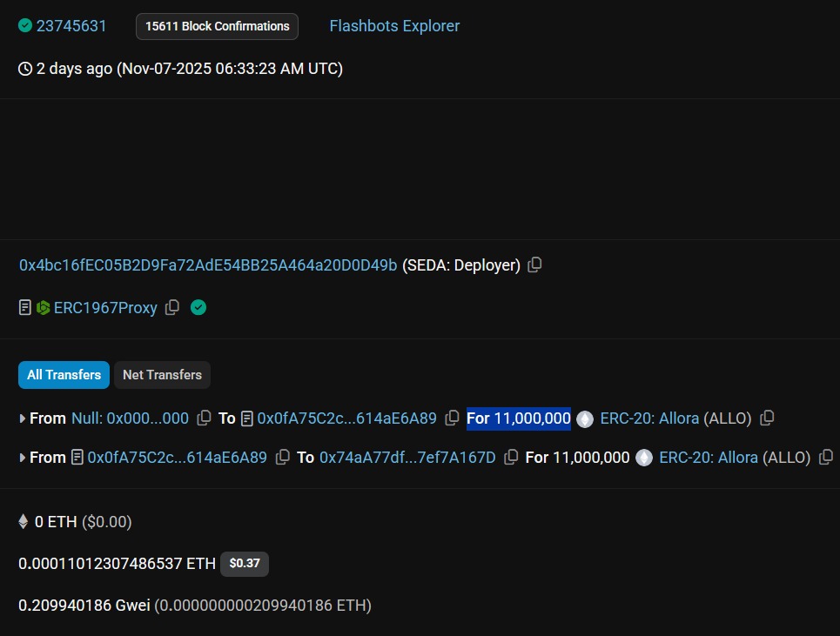Switch to Net Transfers view
The width and height of the screenshot is (840, 636).
point(162,375)
